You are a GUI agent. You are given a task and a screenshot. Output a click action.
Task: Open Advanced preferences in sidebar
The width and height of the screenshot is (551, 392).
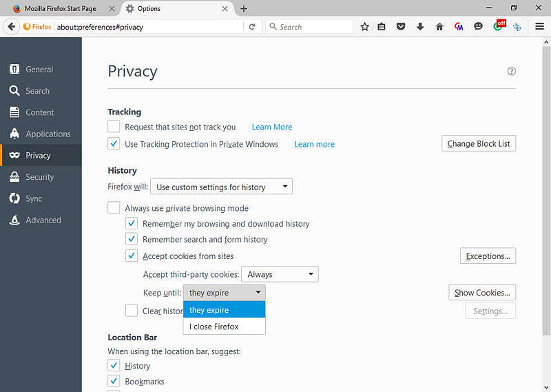41,220
